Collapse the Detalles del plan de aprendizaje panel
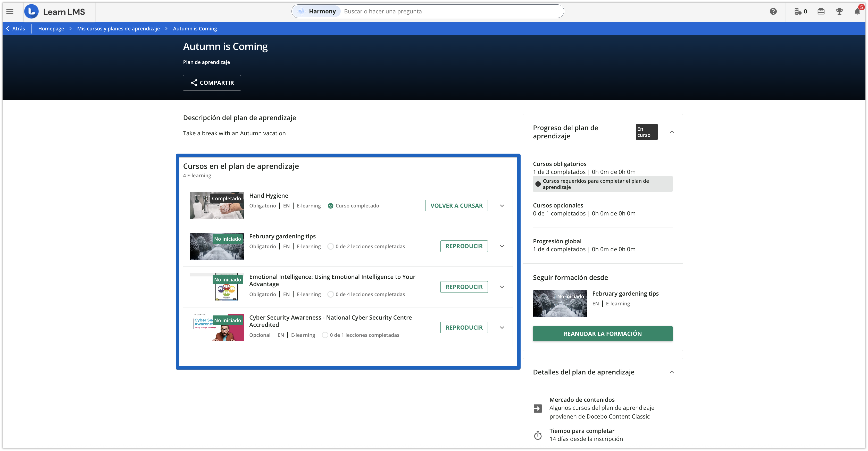 [672, 372]
